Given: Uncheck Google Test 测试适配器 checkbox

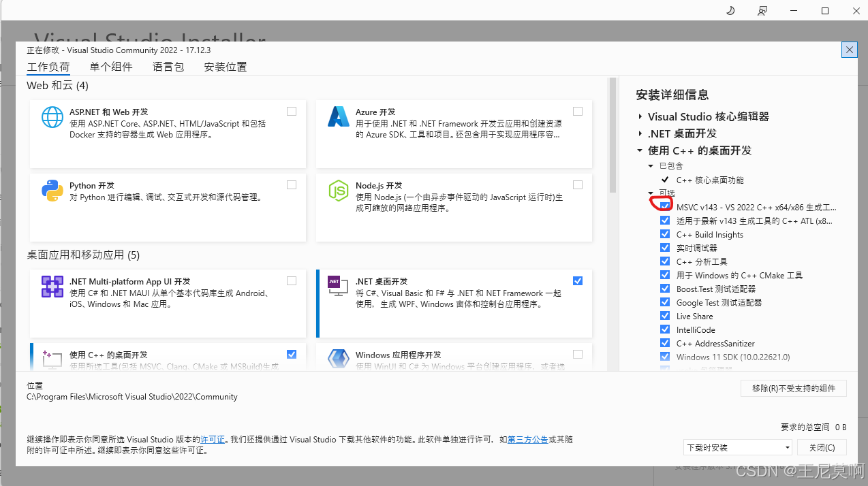Looking at the screenshot, I should coord(665,302).
